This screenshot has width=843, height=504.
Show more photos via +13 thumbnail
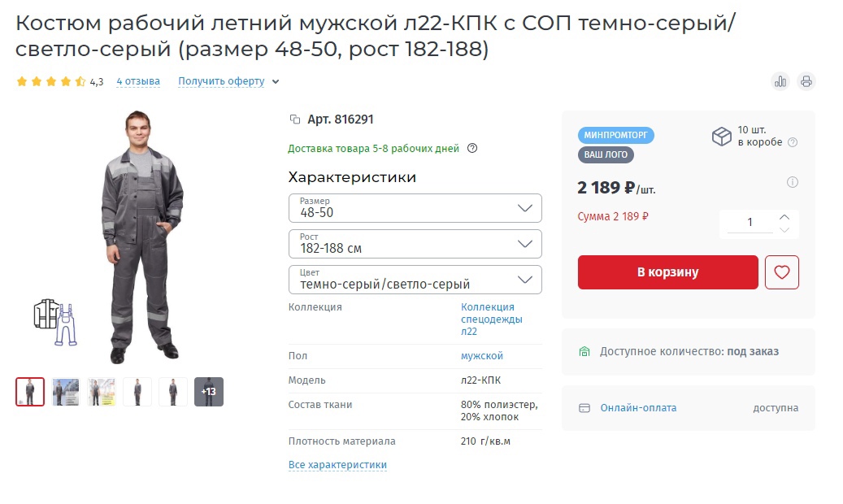point(209,392)
